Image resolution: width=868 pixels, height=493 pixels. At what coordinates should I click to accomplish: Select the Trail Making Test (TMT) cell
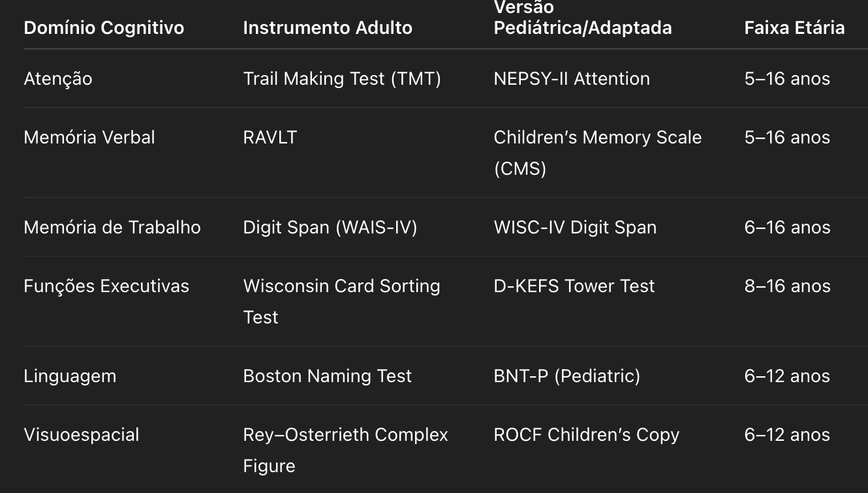342,79
